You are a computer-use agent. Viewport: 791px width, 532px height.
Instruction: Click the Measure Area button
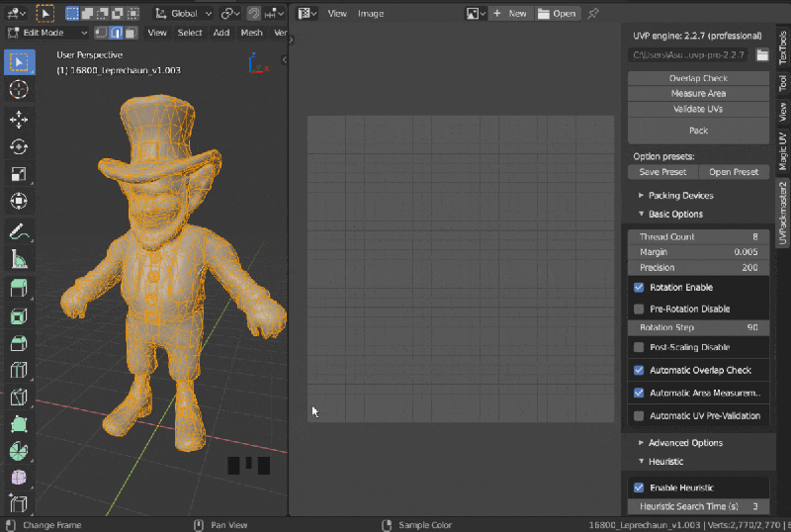click(698, 93)
